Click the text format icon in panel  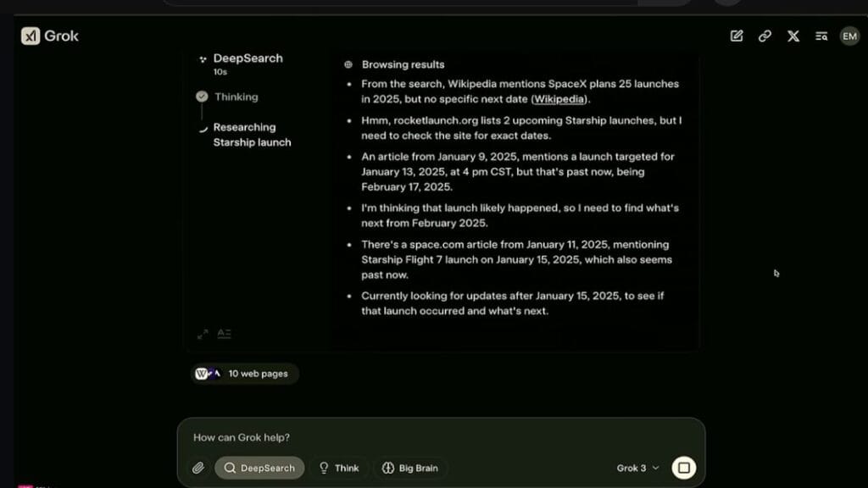click(x=224, y=334)
